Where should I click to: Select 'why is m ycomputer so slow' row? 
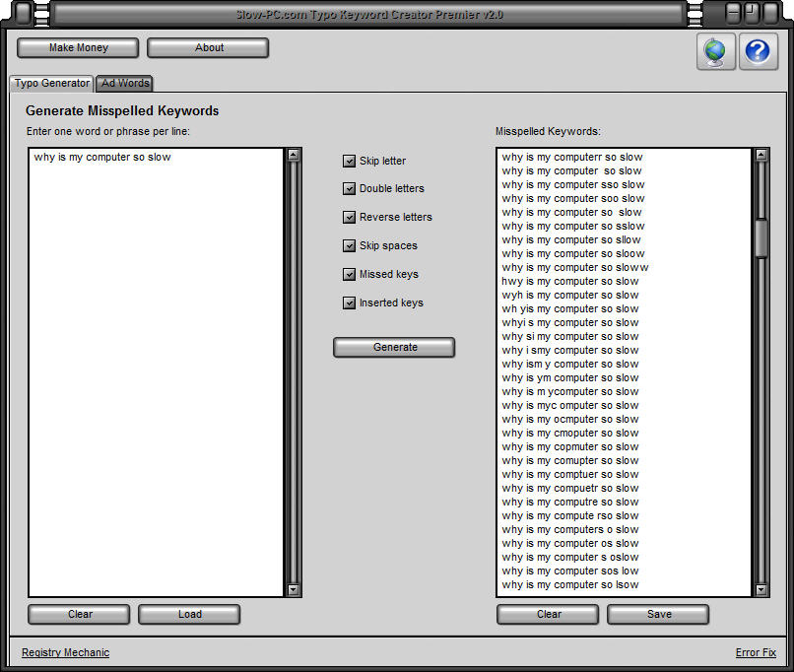coord(570,391)
